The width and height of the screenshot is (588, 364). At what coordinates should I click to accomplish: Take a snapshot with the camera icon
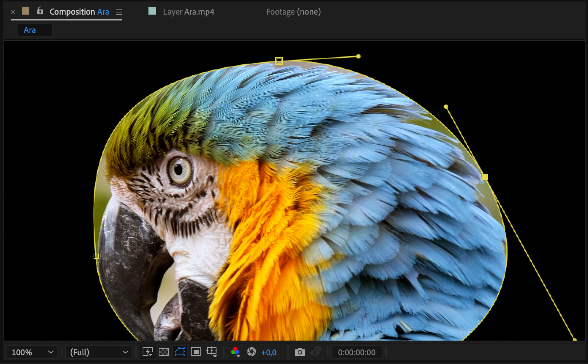pyautogui.click(x=299, y=352)
